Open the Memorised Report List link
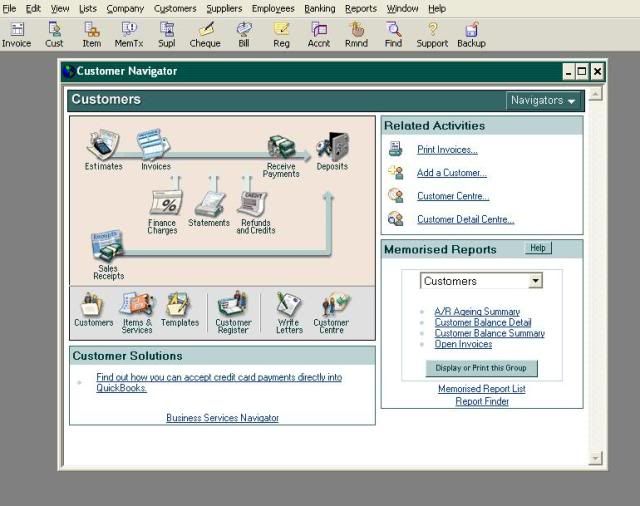The image size is (640, 506). (x=482, y=389)
